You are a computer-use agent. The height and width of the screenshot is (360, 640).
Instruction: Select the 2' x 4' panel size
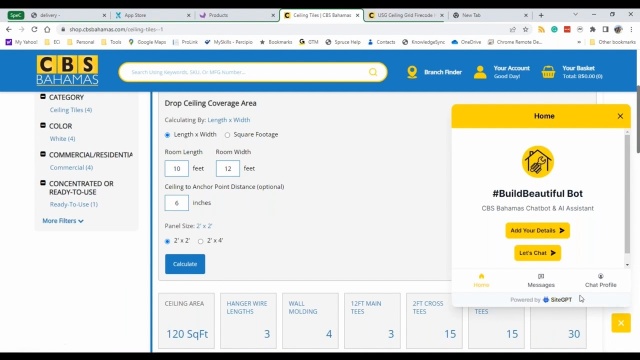click(x=200, y=241)
